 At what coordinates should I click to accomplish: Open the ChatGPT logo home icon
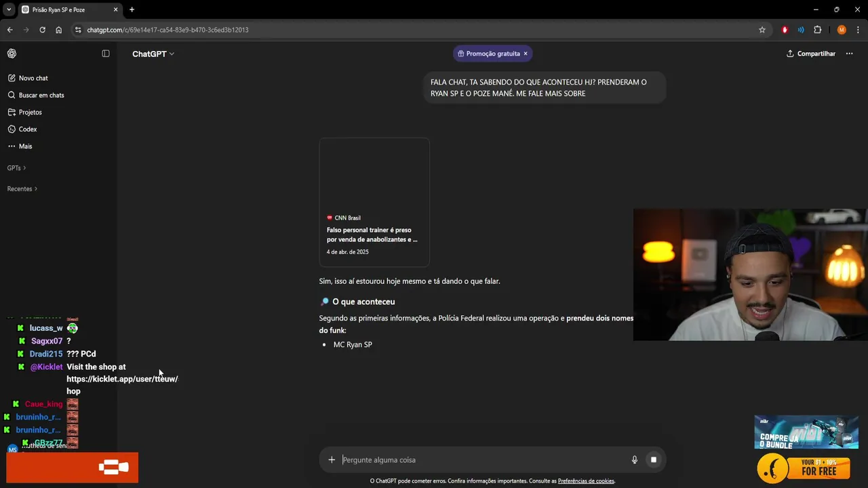12,54
